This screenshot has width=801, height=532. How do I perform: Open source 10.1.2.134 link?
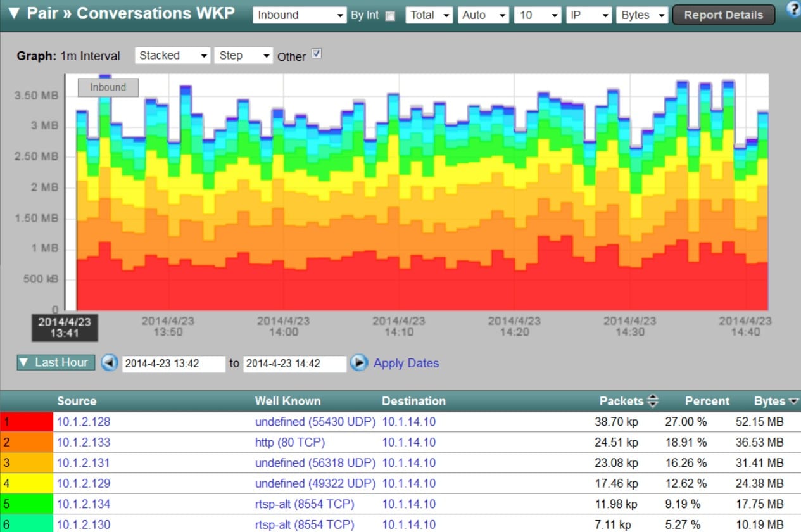pos(84,504)
